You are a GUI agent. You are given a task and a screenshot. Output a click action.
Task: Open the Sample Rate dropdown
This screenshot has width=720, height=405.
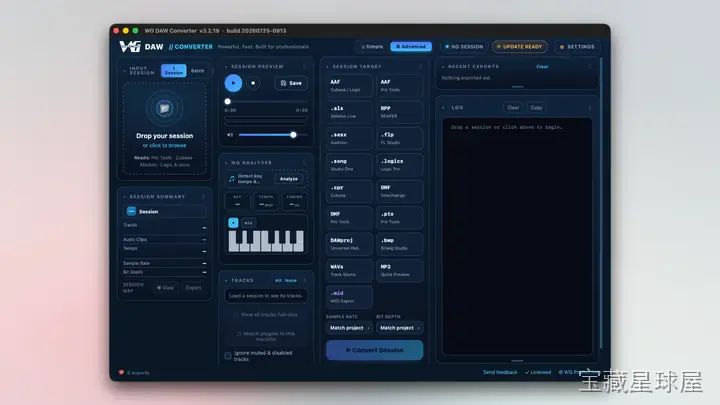349,328
